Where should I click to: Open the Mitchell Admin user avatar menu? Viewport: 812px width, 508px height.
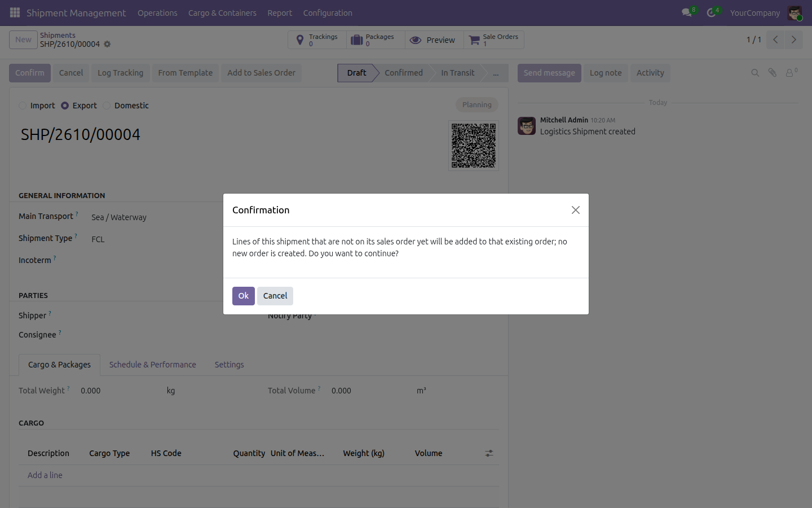click(795, 13)
